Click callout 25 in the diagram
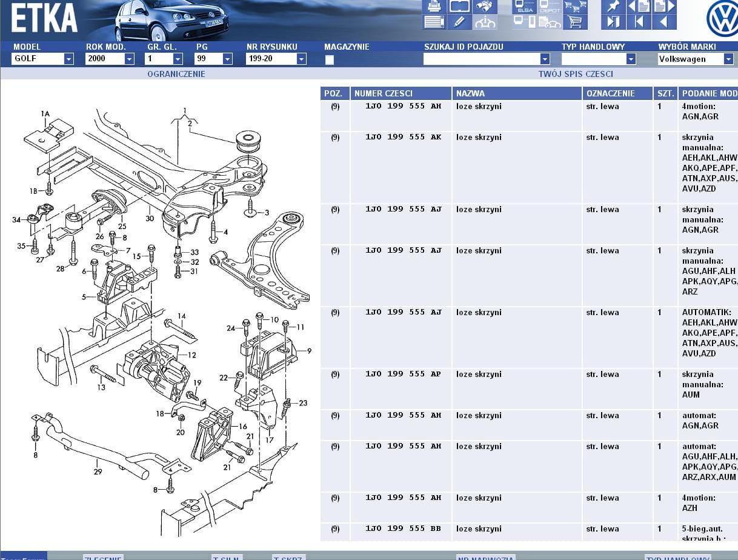This screenshot has width=738, height=560. pos(122,226)
